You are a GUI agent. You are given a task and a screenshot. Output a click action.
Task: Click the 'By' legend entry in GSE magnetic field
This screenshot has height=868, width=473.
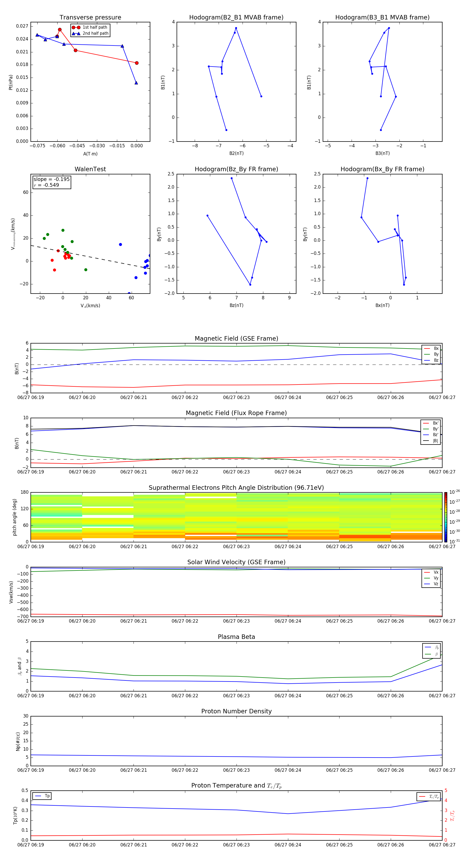[431, 354]
